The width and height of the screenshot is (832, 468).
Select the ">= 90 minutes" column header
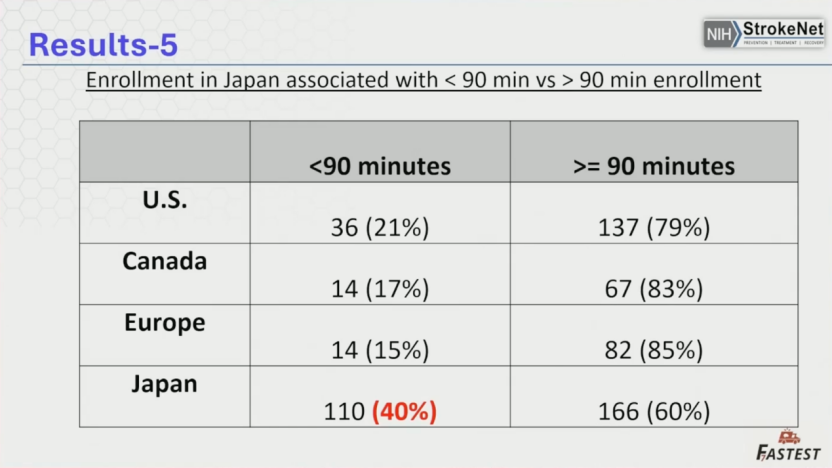click(x=654, y=165)
